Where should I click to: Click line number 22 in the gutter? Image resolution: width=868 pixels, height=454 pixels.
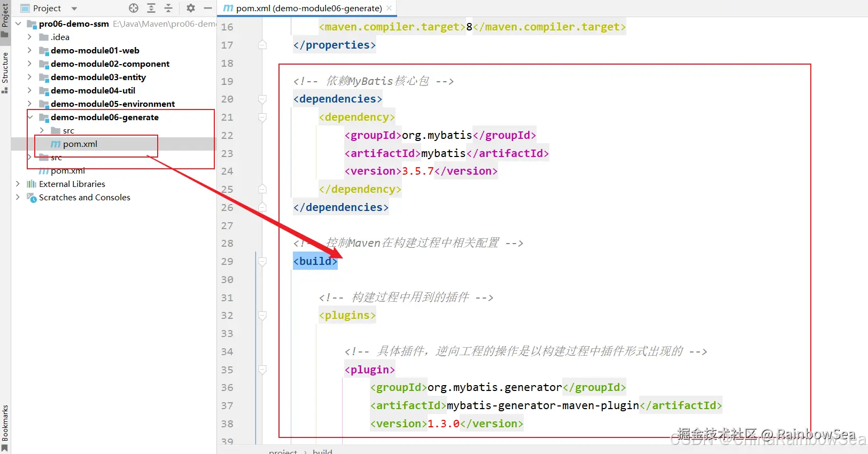tap(227, 135)
